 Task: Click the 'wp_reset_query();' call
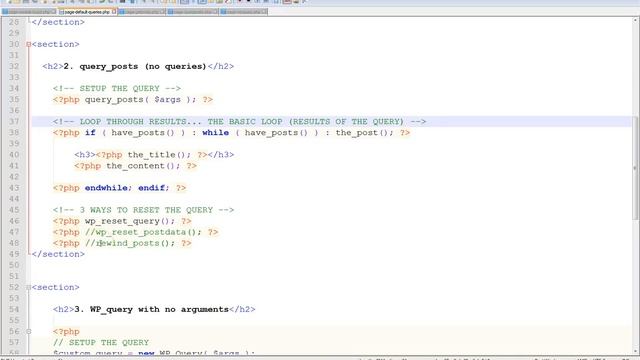coord(130,221)
